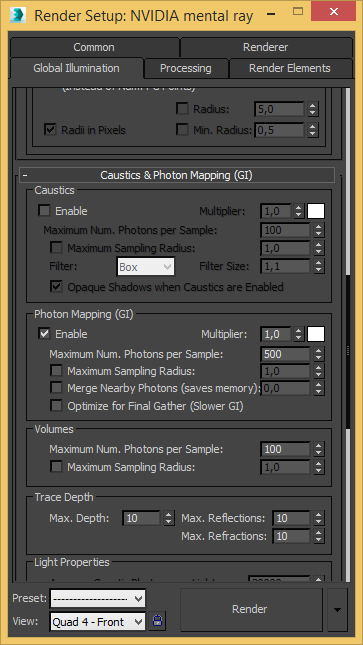363x645 pixels.
Task: Click Caustics Multiplier spinner arrows
Action: 298,211
